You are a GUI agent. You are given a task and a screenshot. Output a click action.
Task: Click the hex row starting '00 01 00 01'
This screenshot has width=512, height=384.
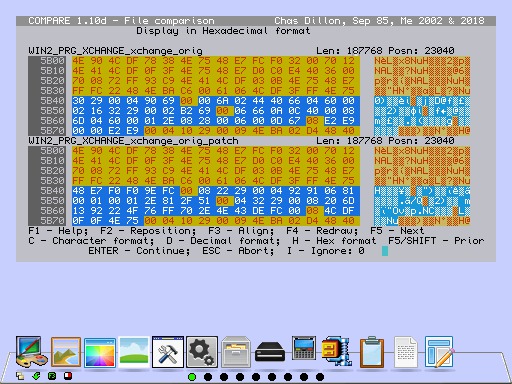[x=216, y=201]
